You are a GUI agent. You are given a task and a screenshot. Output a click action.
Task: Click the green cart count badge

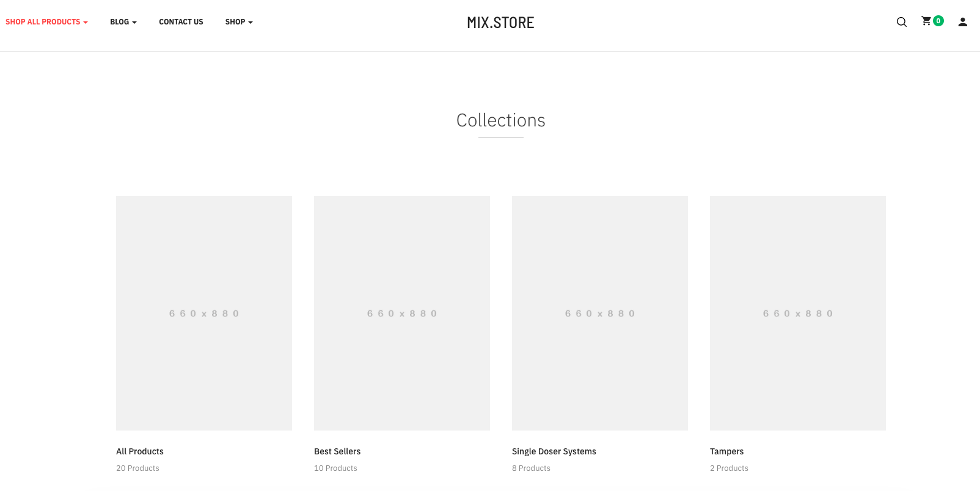point(938,21)
